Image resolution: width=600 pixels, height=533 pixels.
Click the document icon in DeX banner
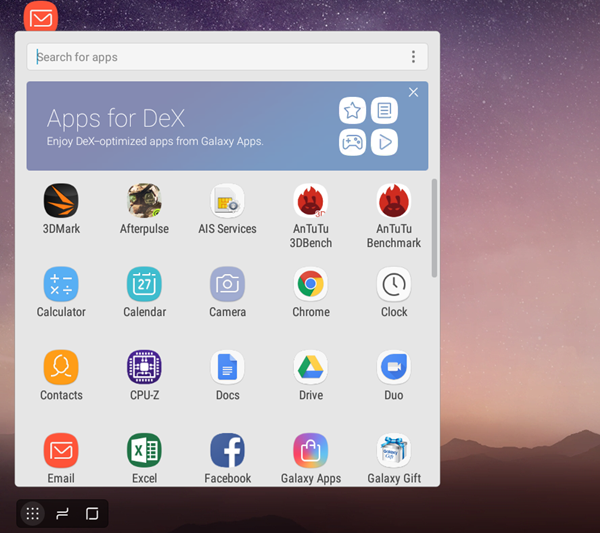click(x=384, y=111)
